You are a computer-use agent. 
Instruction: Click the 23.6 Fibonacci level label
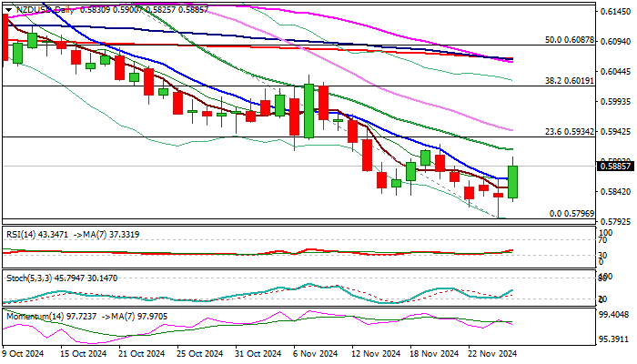click(x=569, y=132)
